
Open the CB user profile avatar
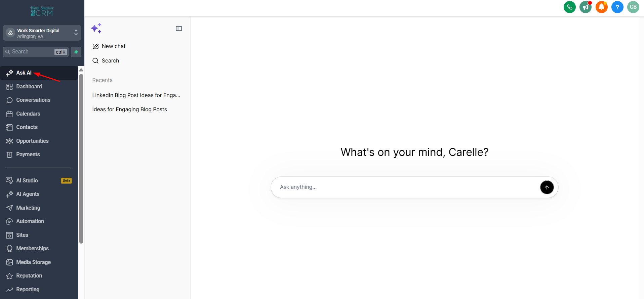click(633, 7)
